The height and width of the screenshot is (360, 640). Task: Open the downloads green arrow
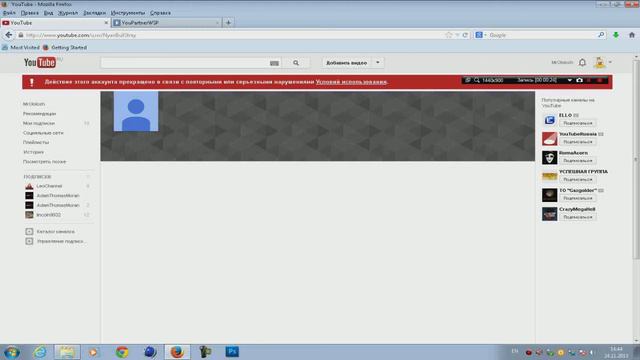tap(616, 35)
